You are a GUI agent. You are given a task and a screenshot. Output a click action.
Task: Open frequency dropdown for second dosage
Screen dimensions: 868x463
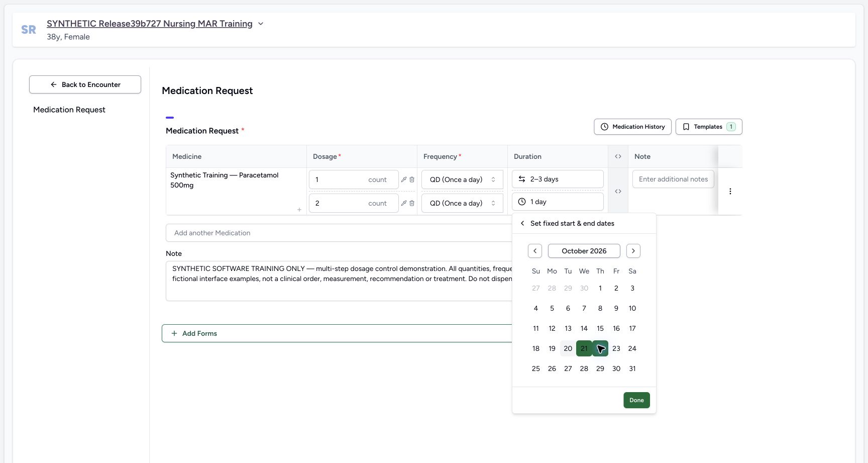462,203
